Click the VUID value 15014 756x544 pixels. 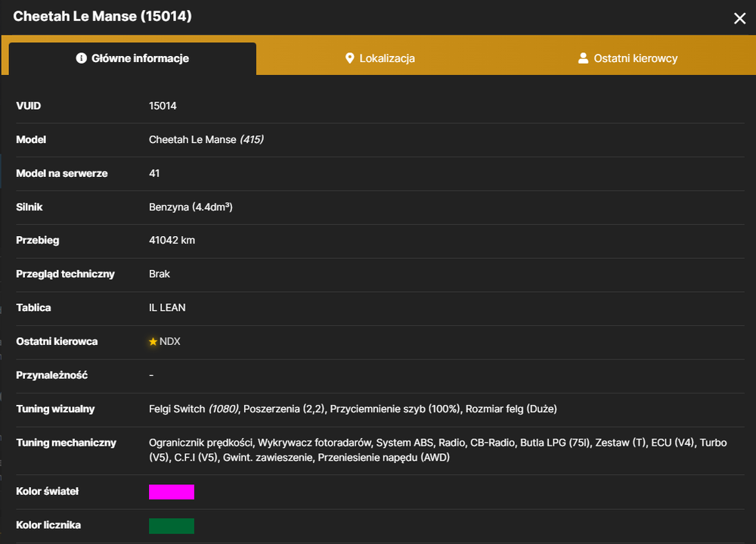tap(163, 106)
